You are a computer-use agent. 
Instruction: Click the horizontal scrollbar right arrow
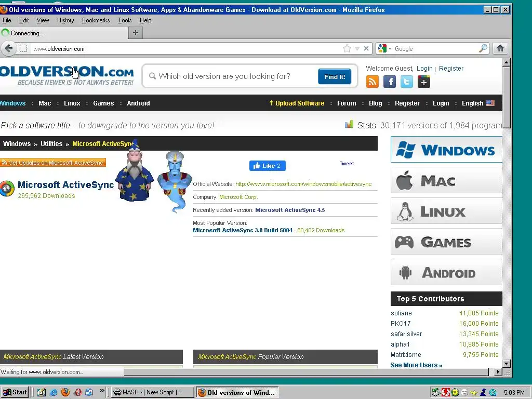498,372
